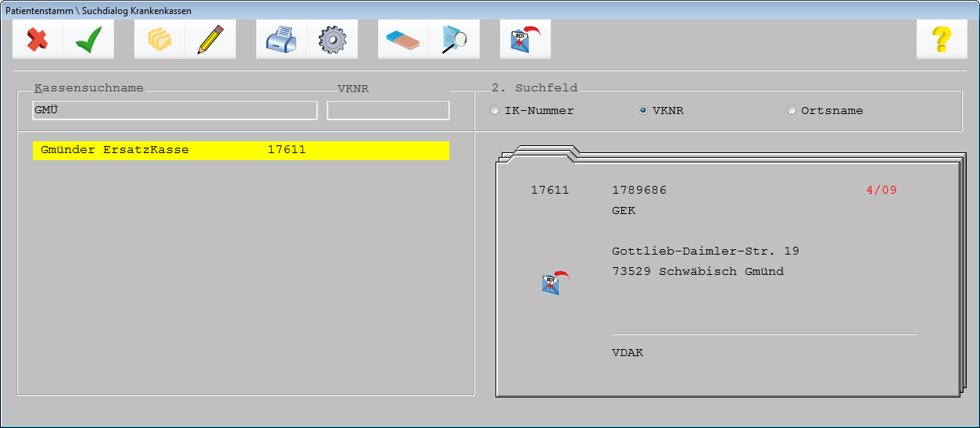Click the BDT icon on the record card
This screenshot has height=428, width=980.
[555, 283]
